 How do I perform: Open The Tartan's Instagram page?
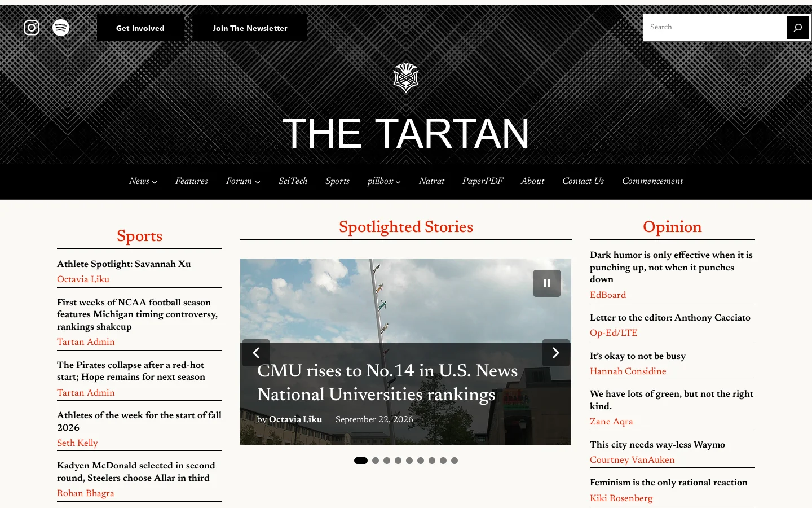coord(32,28)
